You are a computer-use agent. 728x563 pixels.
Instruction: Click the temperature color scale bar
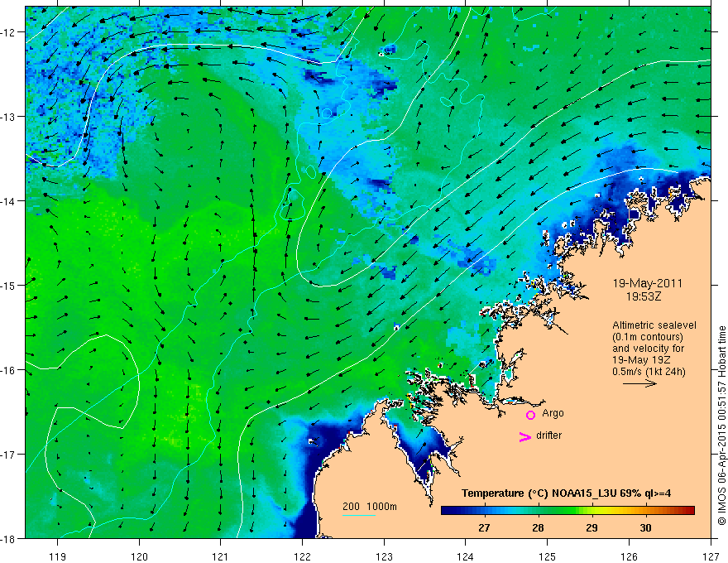[568, 511]
